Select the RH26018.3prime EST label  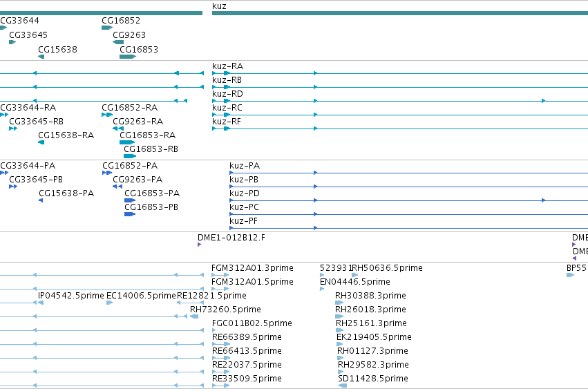pyautogui.click(x=370, y=310)
